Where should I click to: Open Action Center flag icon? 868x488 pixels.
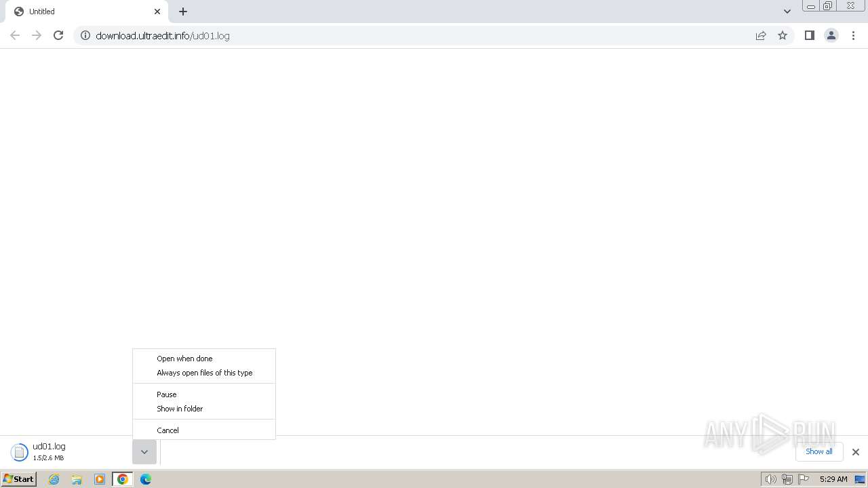coord(804,479)
